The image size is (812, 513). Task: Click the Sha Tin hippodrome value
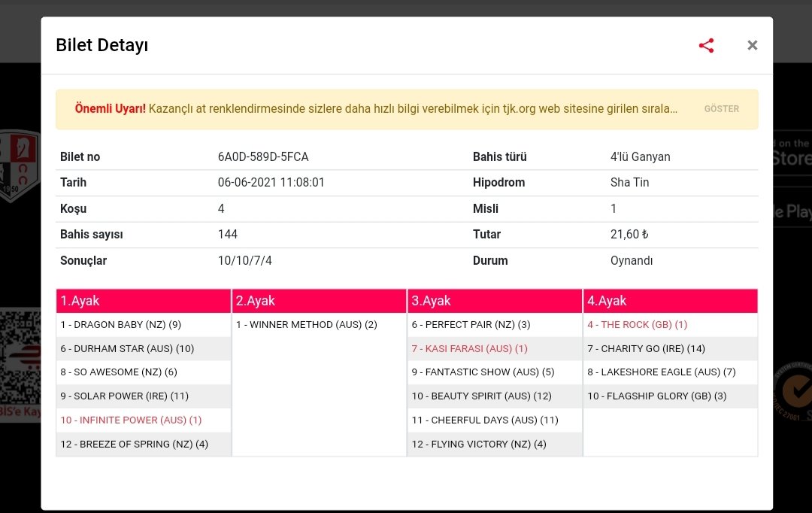[x=630, y=182]
